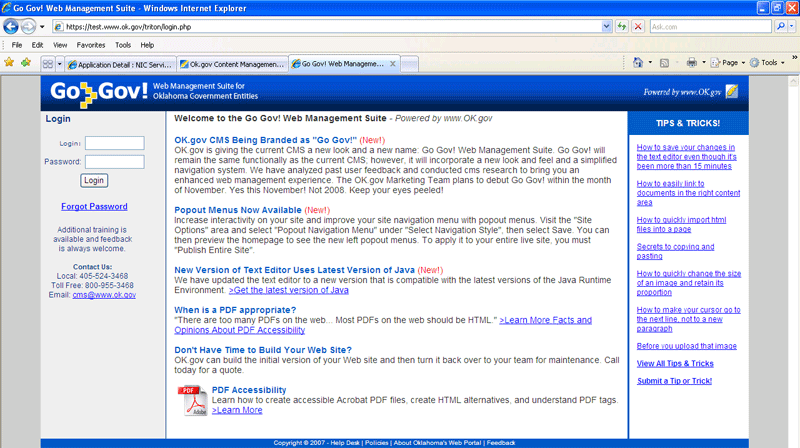Click the Forgot Password link
This screenshot has width=800, height=448.
[x=94, y=207]
